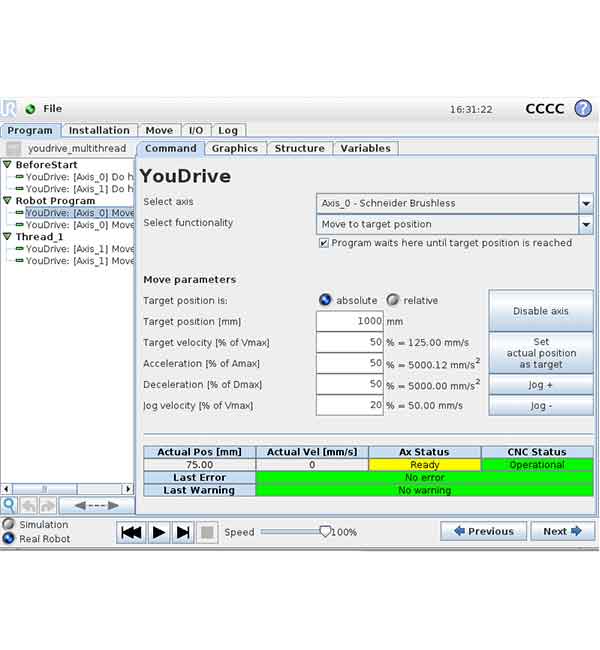Click the Acceleration percentage input field
Image resolution: width=600 pixels, height=650 pixels.
click(x=350, y=364)
